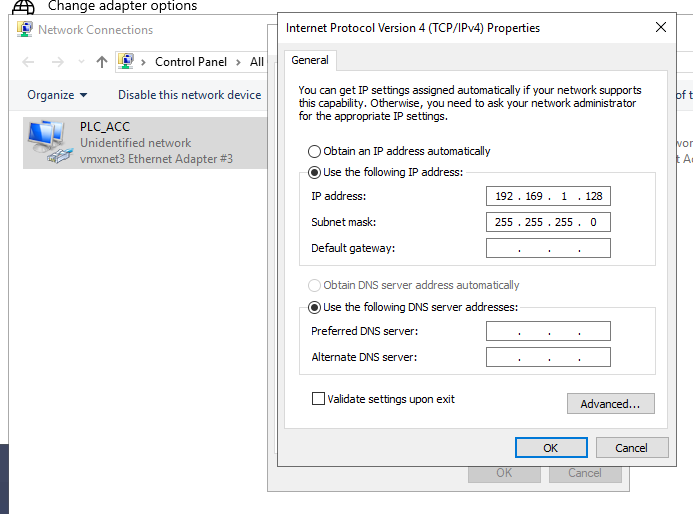Open the Advanced settings button
Screen dimensions: 693x514
610,404
